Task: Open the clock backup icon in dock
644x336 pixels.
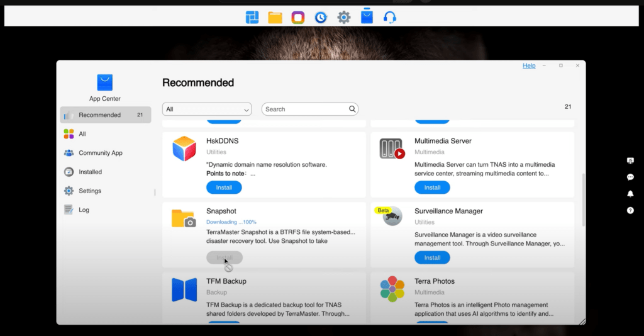Action: pos(321,18)
